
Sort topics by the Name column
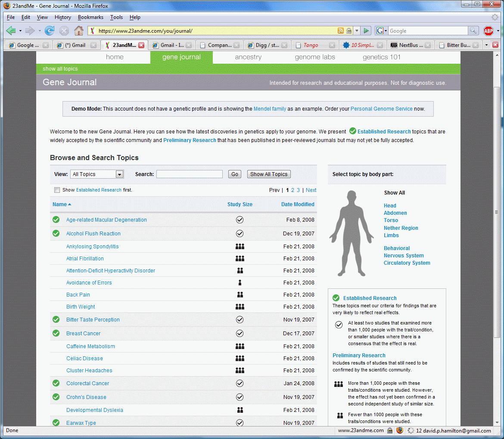[62, 204]
